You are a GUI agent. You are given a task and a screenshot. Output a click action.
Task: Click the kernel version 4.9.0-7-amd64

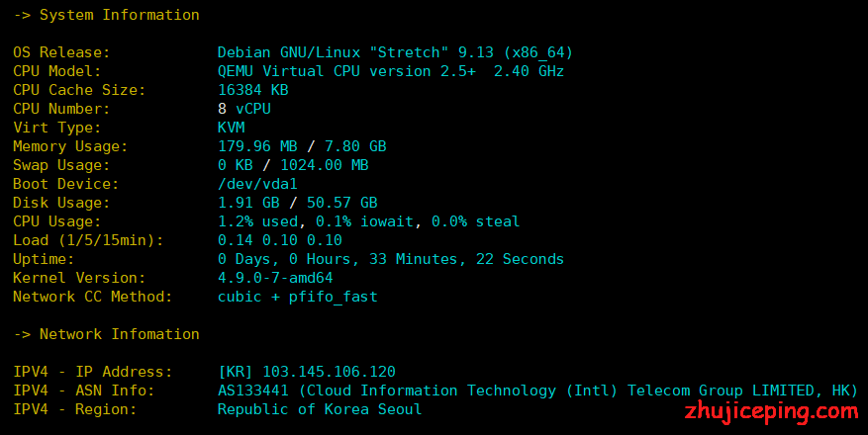tap(275, 278)
